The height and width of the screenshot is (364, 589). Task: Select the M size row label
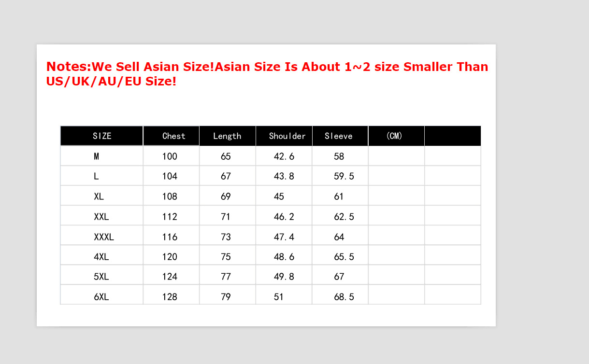point(97,156)
